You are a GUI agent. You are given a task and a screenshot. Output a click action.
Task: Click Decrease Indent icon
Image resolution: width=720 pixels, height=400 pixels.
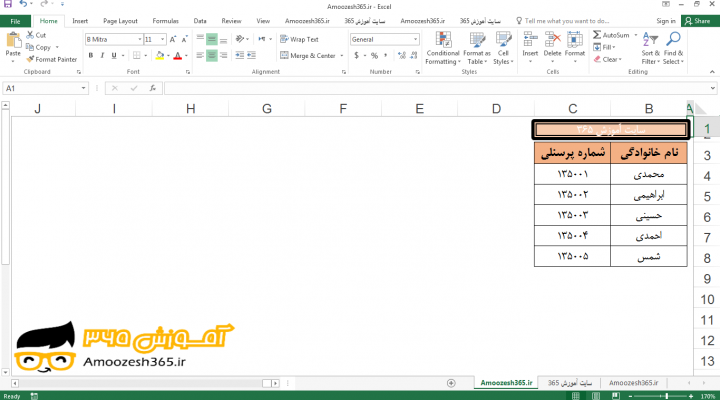pos(240,55)
